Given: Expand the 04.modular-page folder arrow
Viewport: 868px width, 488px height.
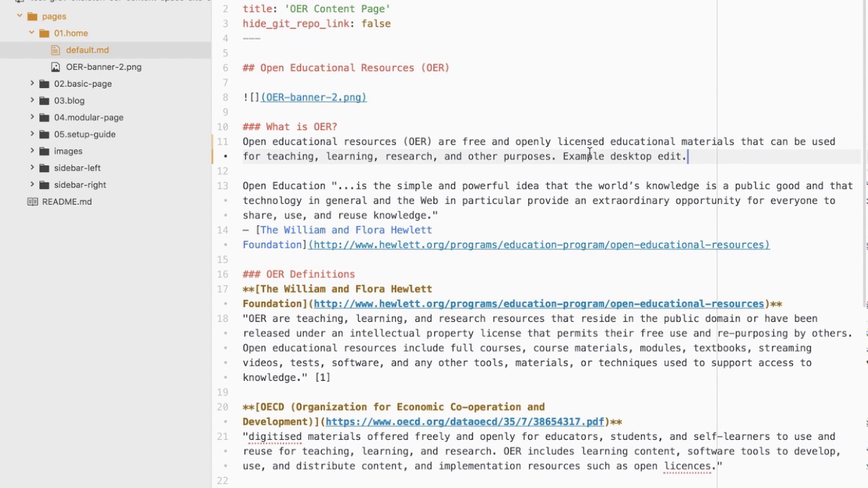Looking at the screenshot, I should pyautogui.click(x=32, y=117).
